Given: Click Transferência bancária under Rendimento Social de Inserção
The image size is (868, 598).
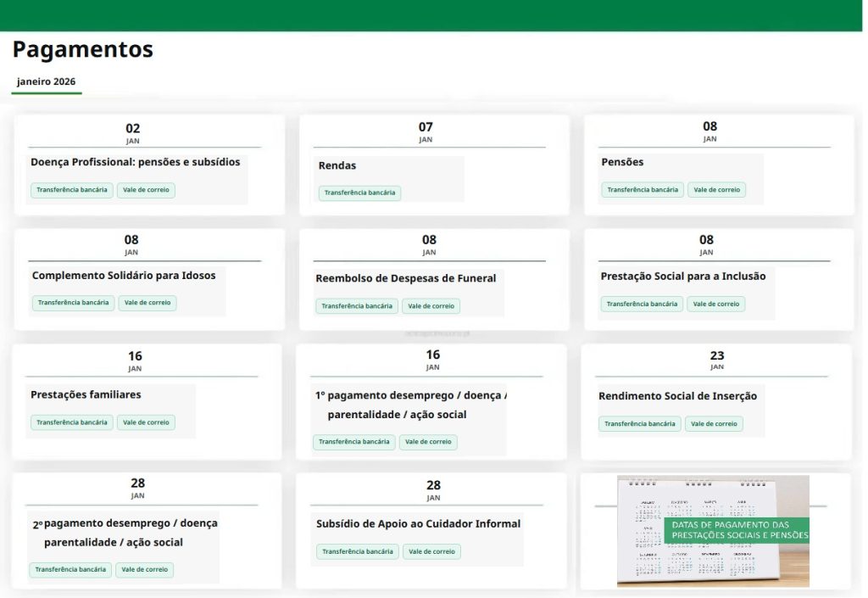Looking at the screenshot, I should pyautogui.click(x=639, y=424).
